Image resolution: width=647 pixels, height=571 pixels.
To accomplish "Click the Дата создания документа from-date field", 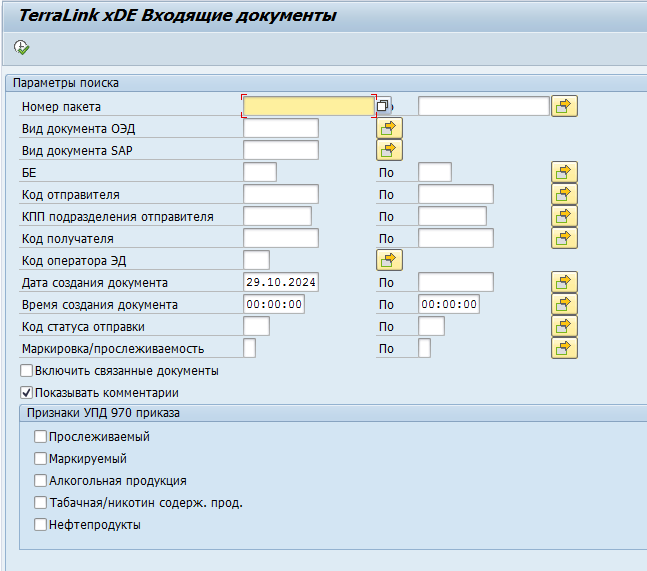I will (x=280, y=283).
